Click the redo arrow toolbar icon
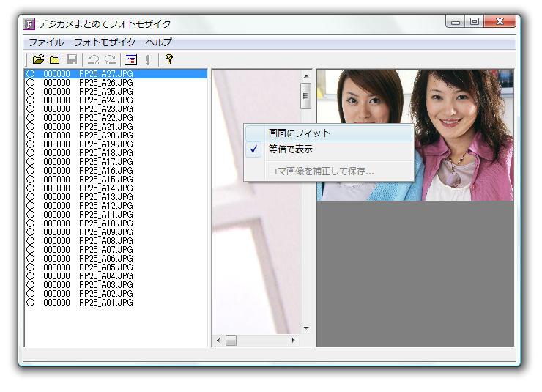 (x=110, y=60)
